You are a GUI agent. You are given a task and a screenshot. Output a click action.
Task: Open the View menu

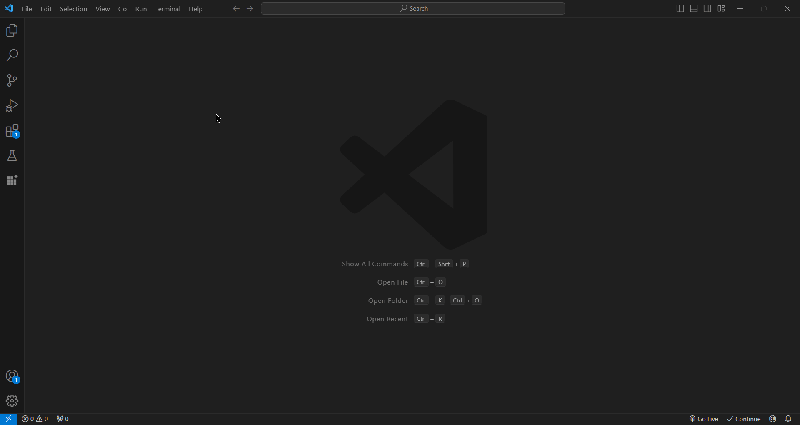pos(103,9)
